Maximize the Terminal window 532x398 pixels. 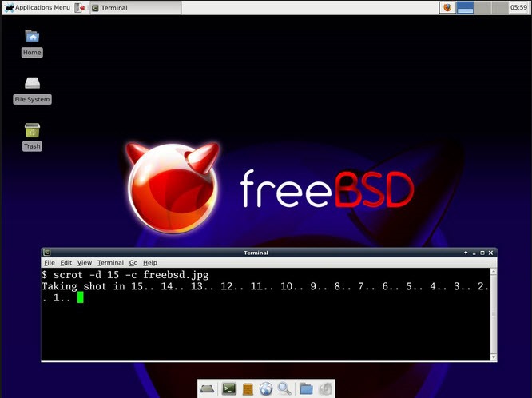pos(482,253)
